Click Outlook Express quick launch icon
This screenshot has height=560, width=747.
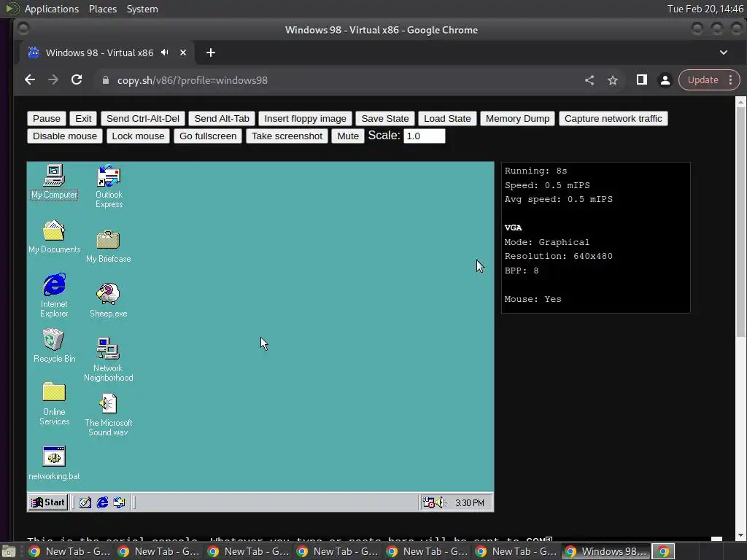pyautogui.click(x=119, y=502)
